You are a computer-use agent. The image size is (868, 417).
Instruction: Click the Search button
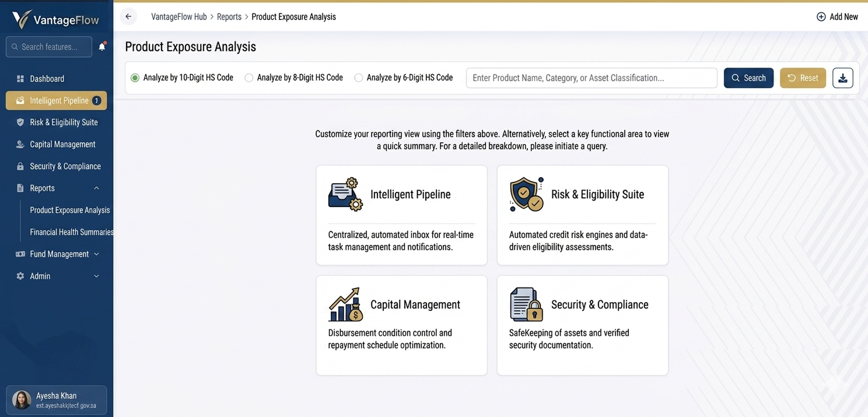(x=748, y=78)
